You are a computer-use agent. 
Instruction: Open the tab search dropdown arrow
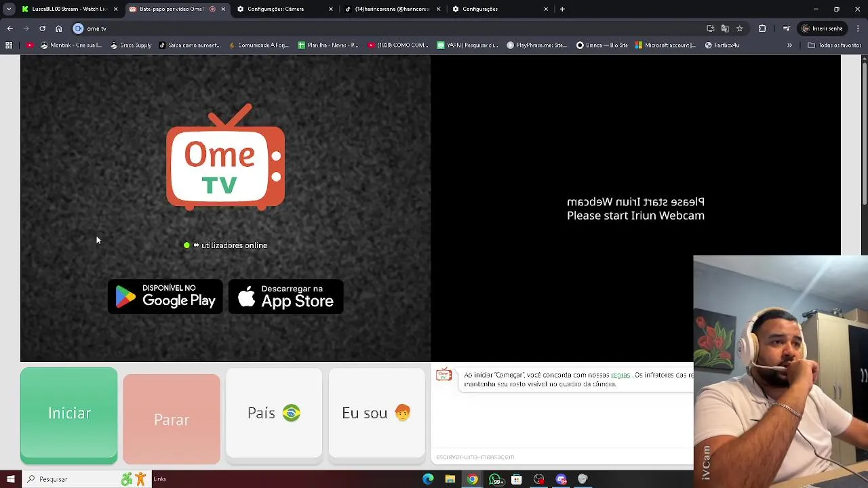pos(9,9)
